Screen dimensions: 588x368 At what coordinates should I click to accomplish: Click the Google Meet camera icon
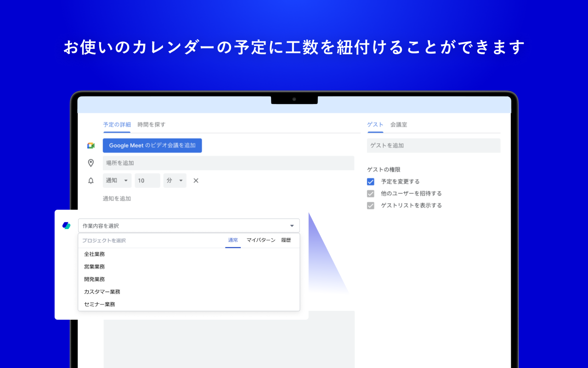coord(90,145)
